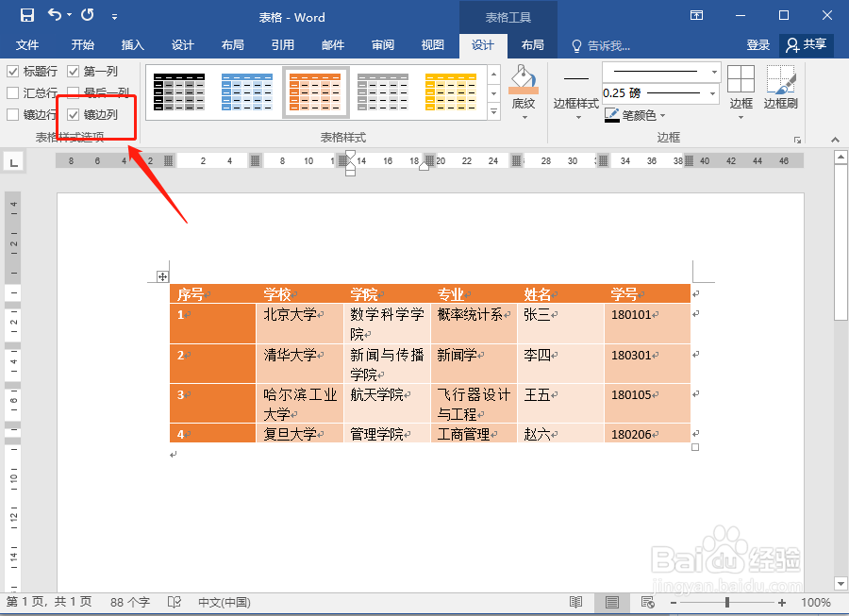Click the 笔颜色 pen color icon

[612, 115]
